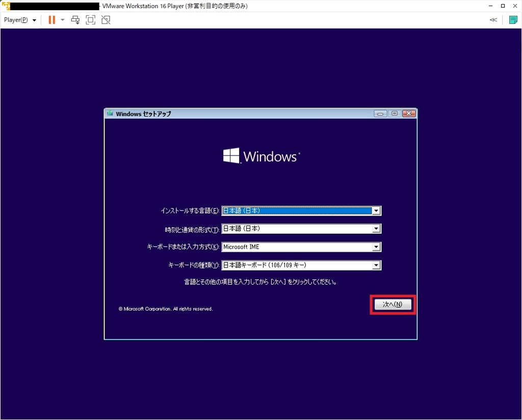The image size is (522, 420).
Task: Pause the virtual machine with the orange pause icon
Action: (x=51, y=20)
